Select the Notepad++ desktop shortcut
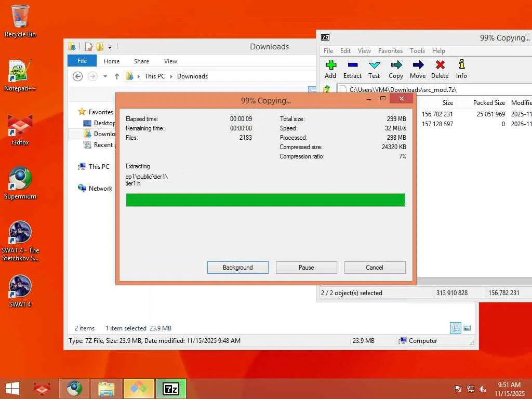The width and height of the screenshot is (532, 399). [x=20, y=75]
